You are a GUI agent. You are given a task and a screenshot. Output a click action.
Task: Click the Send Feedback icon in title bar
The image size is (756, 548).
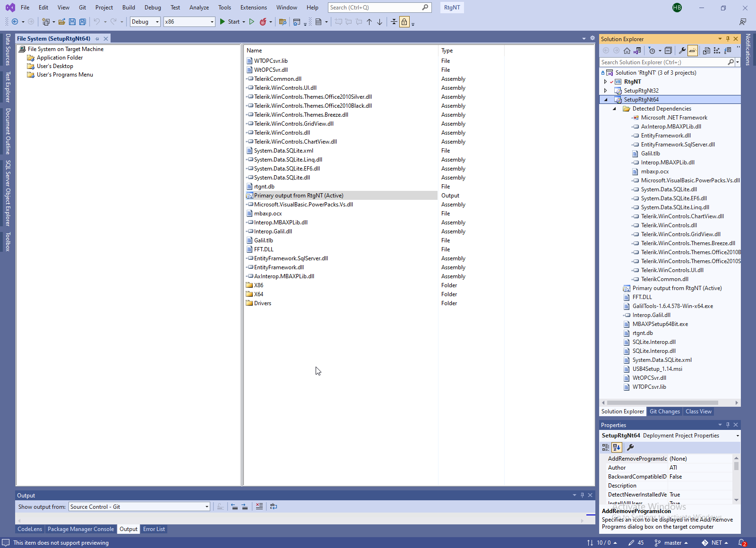click(x=743, y=22)
